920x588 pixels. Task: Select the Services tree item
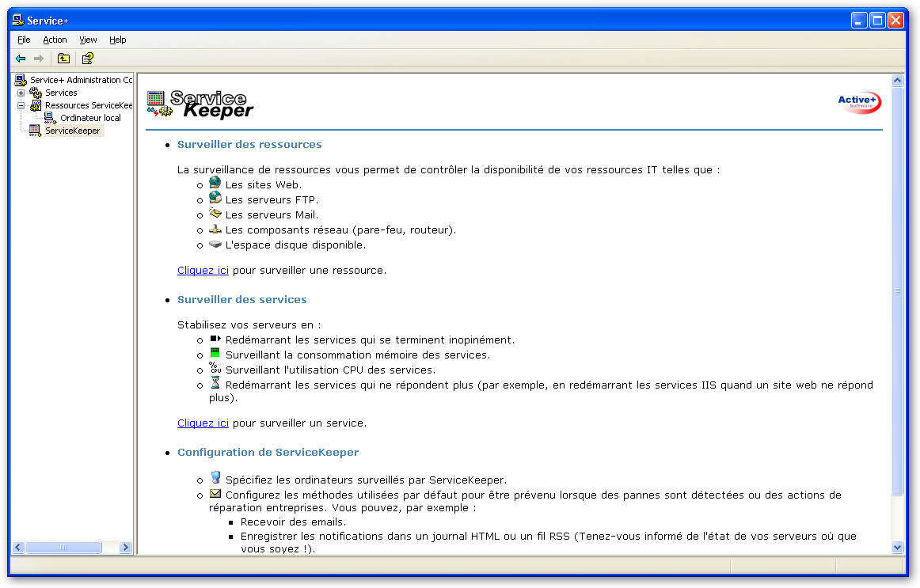[61, 93]
